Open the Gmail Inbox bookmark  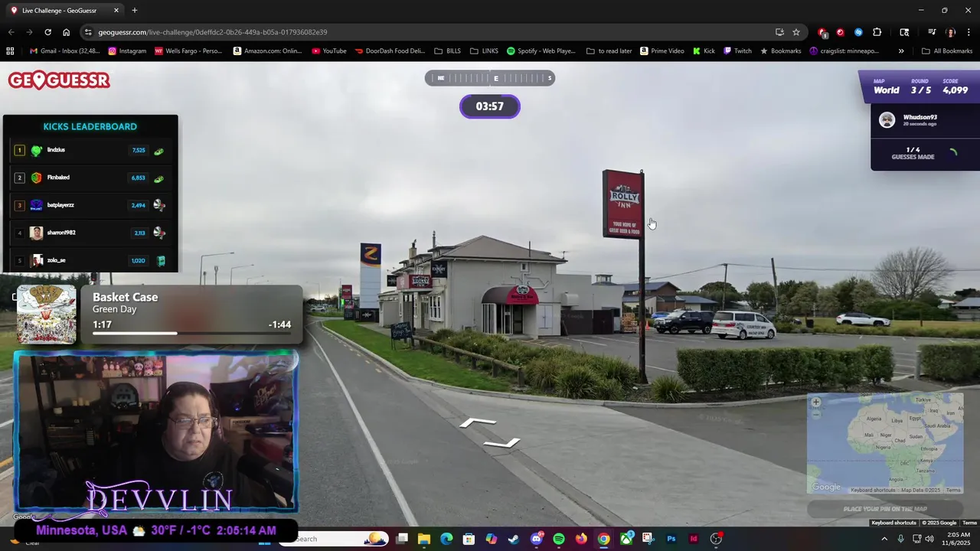pos(64,51)
